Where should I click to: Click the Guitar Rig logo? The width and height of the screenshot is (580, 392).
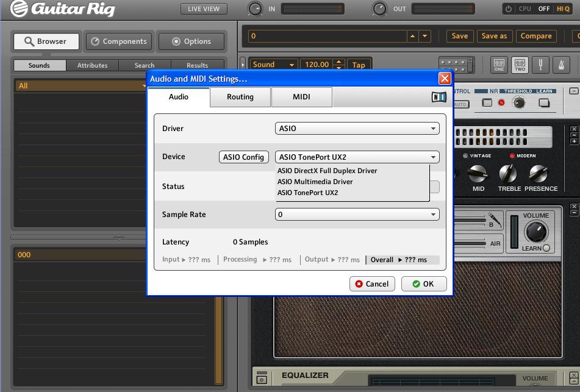(64, 9)
